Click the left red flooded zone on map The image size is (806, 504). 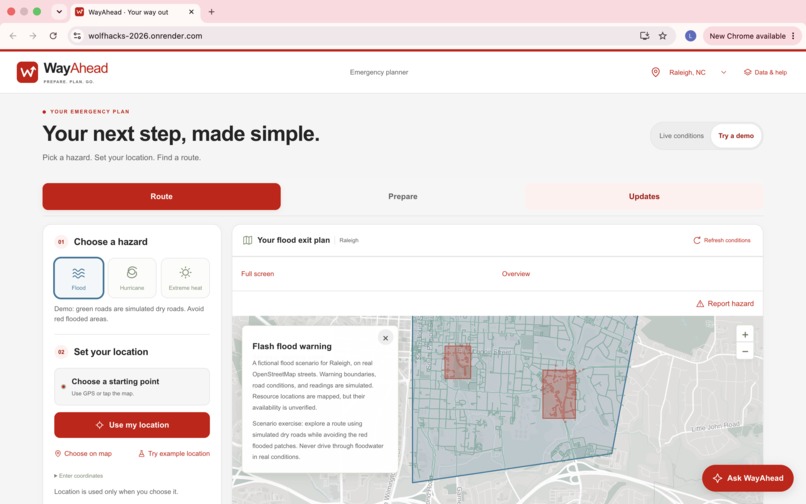tap(457, 362)
